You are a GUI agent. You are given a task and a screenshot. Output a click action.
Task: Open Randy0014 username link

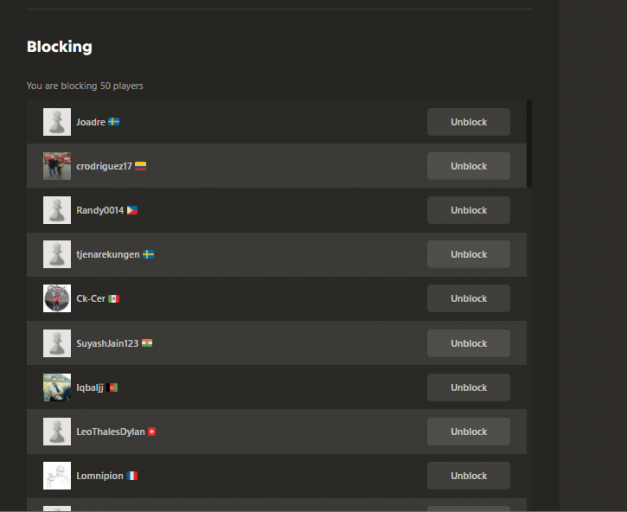click(100, 210)
